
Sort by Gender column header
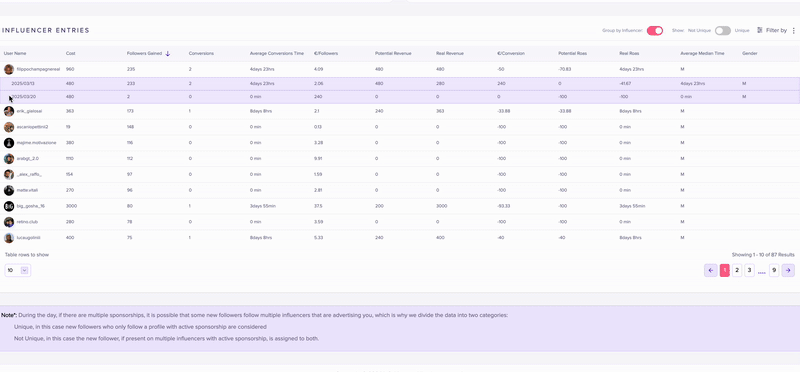pyautogui.click(x=749, y=54)
